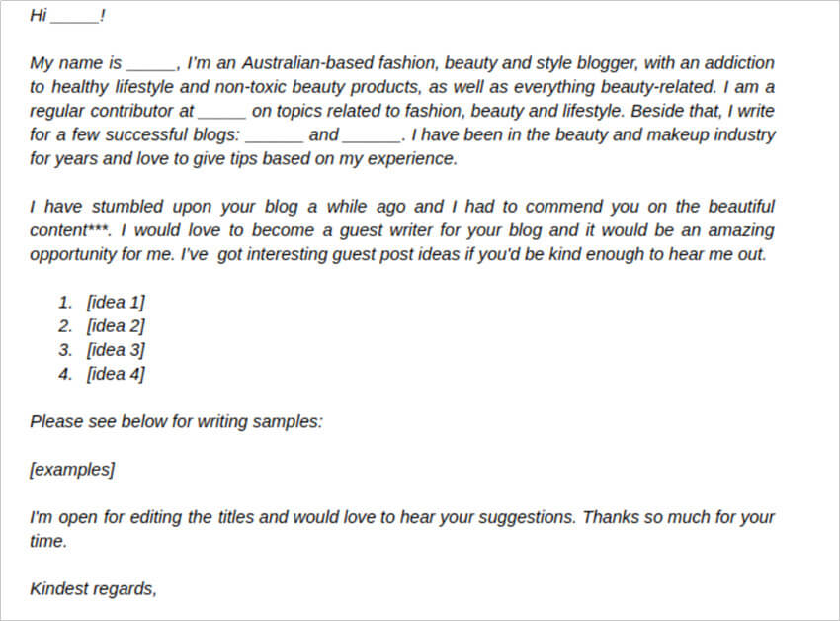
Task: Click the first blank after 'successful blogs:'
Action: pyautogui.click(x=275, y=136)
